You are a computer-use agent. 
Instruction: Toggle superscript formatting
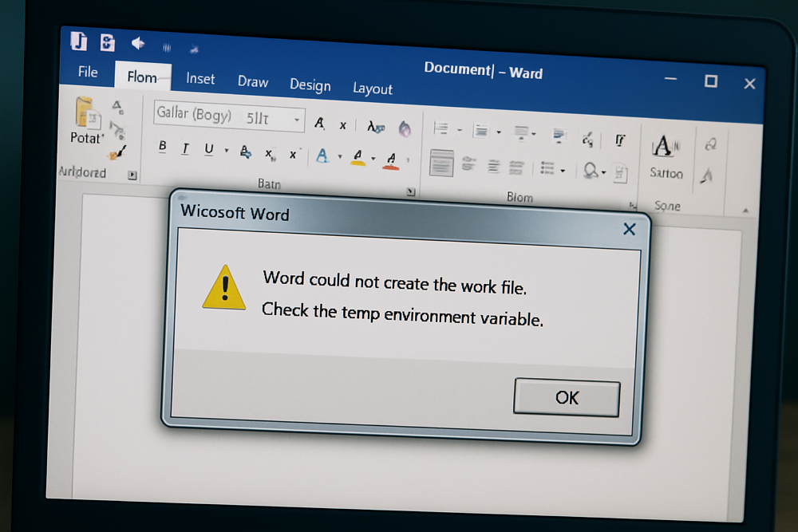(x=294, y=155)
